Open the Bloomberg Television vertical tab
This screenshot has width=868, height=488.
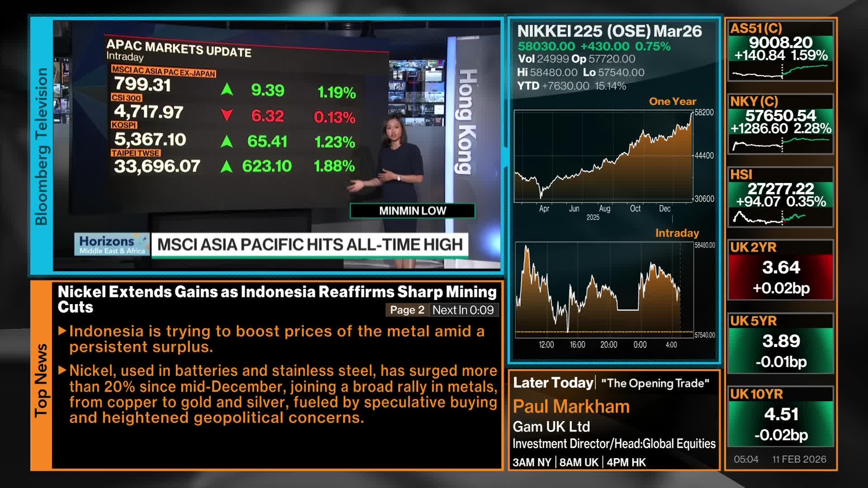click(41, 146)
